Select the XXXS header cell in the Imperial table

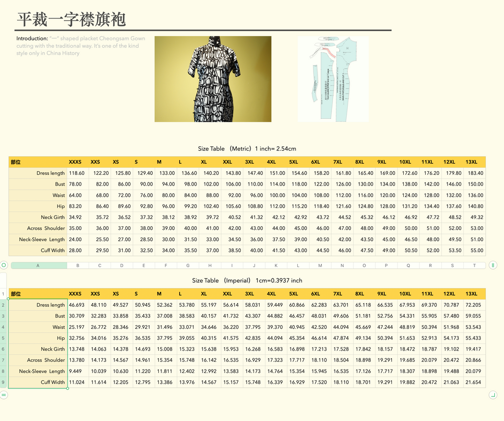75,294
